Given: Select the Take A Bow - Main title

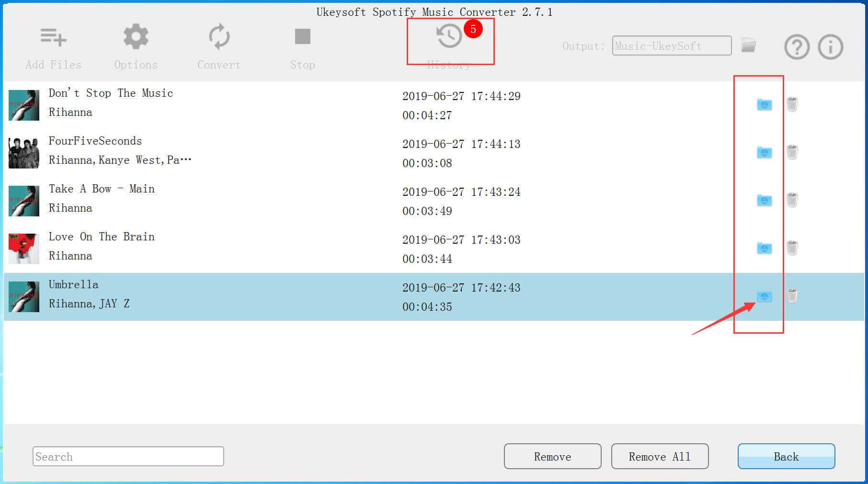Looking at the screenshot, I should point(102,189).
